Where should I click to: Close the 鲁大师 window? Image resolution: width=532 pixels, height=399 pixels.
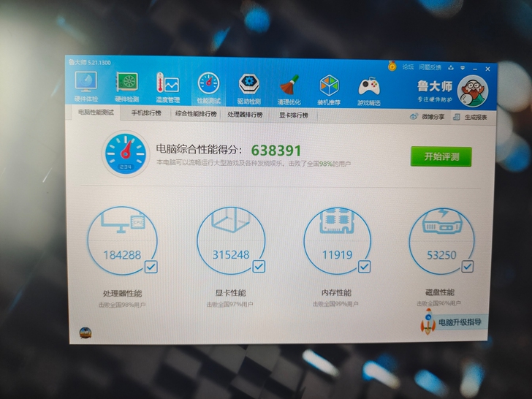(487, 69)
